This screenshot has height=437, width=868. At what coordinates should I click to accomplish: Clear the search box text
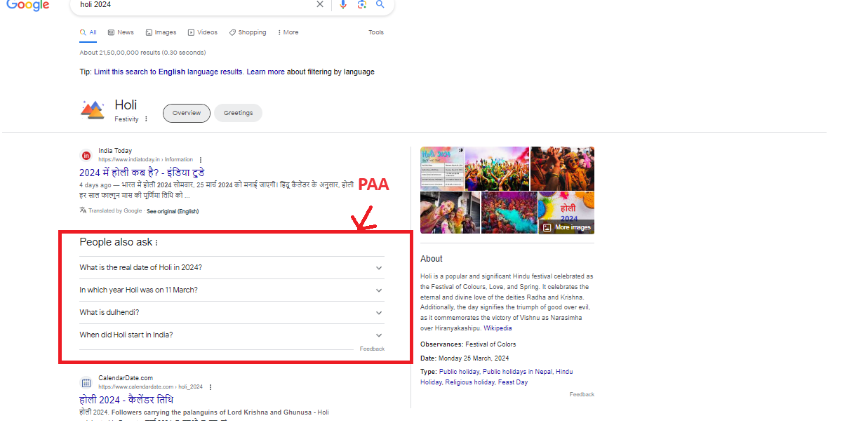(320, 5)
